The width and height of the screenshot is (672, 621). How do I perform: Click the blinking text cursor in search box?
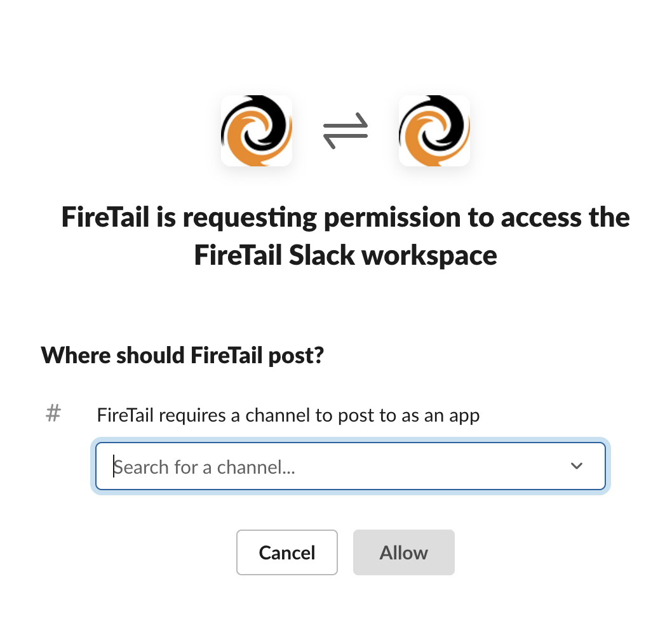tap(114, 467)
